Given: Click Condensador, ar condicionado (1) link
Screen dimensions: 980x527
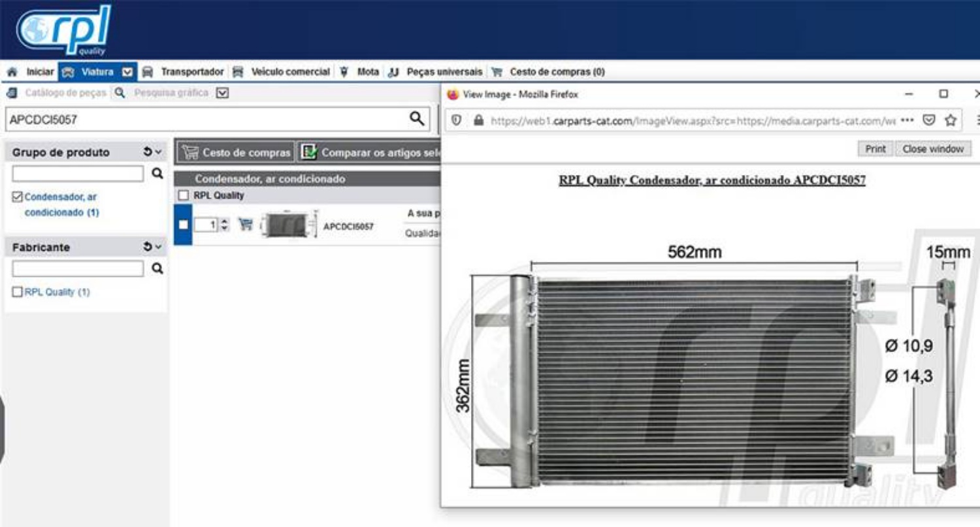Looking at the screenshot, I should tap(62, 204).
